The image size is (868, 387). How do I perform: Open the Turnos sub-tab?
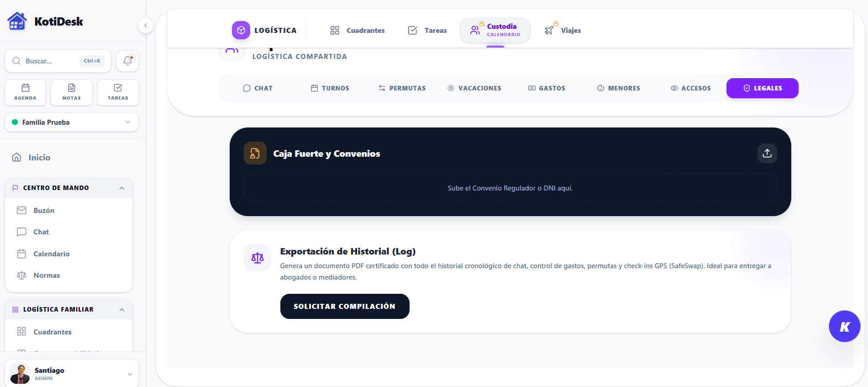(x=330, y=88)
